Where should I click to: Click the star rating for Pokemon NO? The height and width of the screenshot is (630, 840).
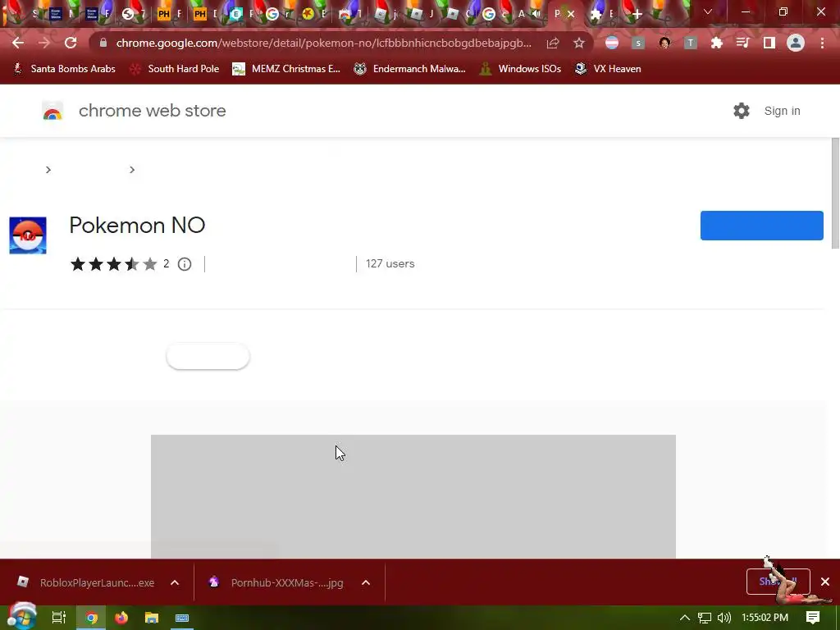coord(113,264)
